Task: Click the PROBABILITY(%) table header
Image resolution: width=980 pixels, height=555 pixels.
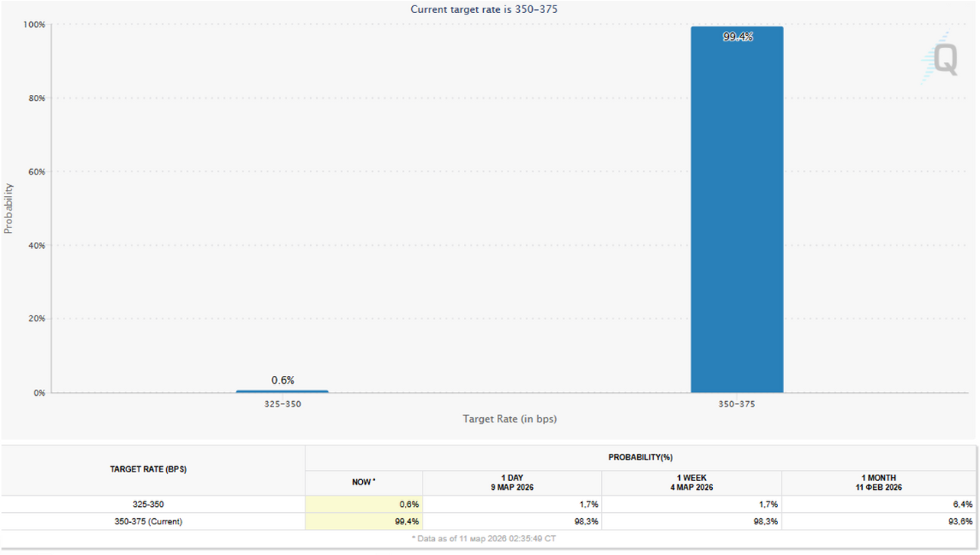Action: click(x=640, y=457)
